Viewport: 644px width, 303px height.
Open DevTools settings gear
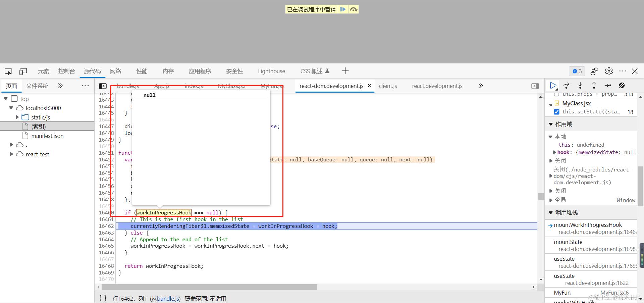(x=609, y=71)
